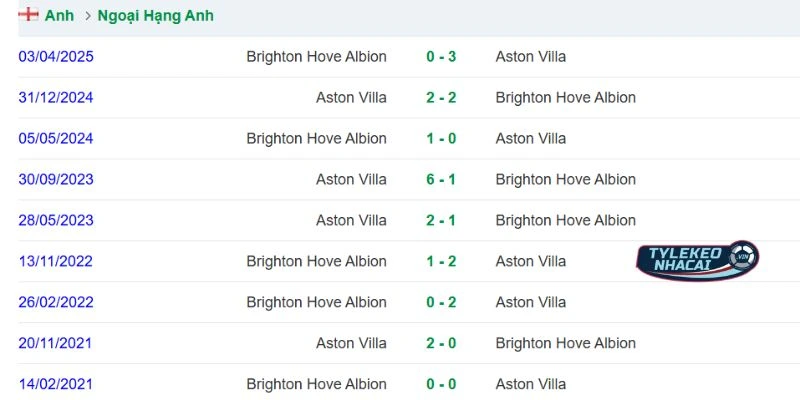800x400 pixels.
Task: Click the 14/02/2021 match date
Action: [x=56, y=385]
